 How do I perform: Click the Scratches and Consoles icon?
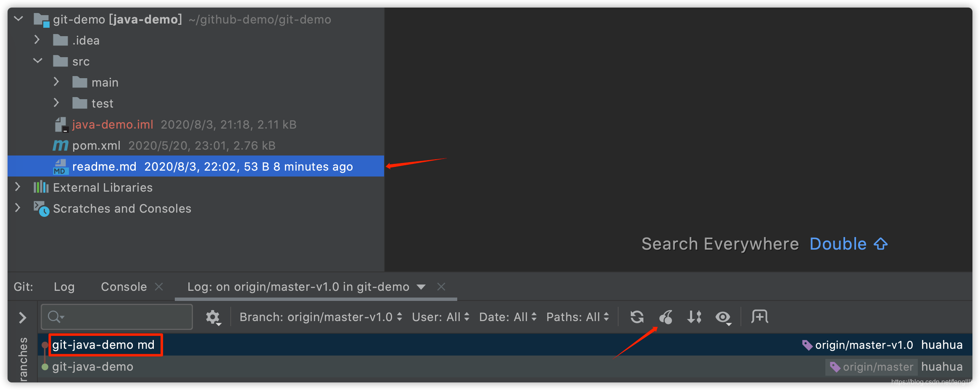tap(41, 208)
